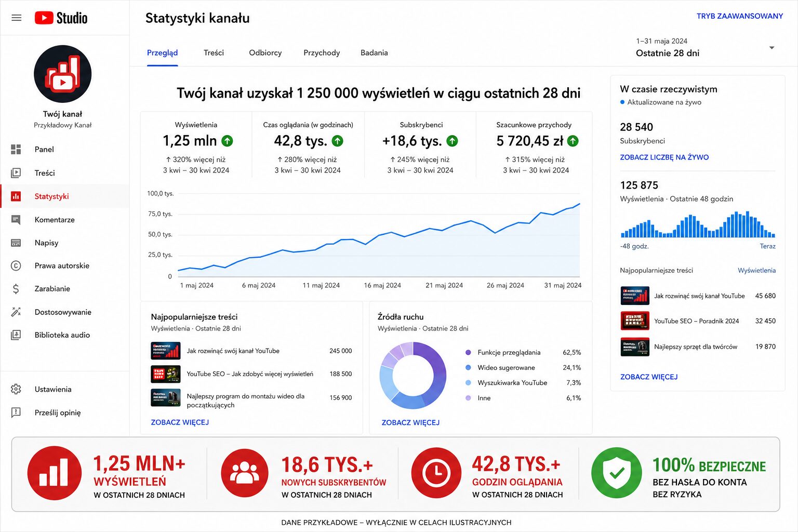Switch to the Treści tab
798x532 pixels.
pyautogui.click(x=214, y=52)
